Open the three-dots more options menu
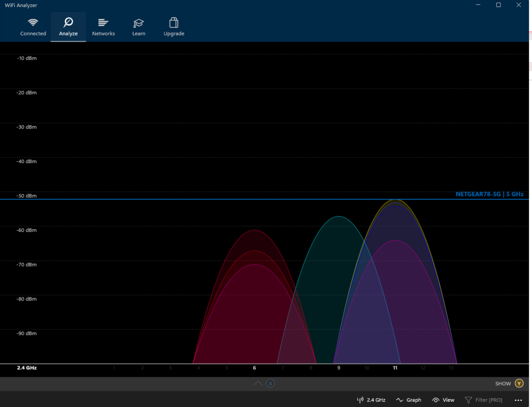The height and width of the screenshot is (407, 532). [518, 400]
